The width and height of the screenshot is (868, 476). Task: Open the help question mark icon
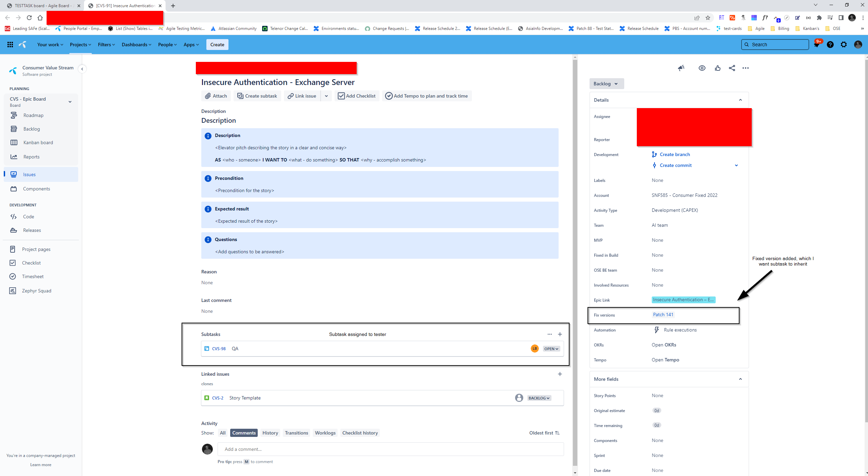coord(830,45)
